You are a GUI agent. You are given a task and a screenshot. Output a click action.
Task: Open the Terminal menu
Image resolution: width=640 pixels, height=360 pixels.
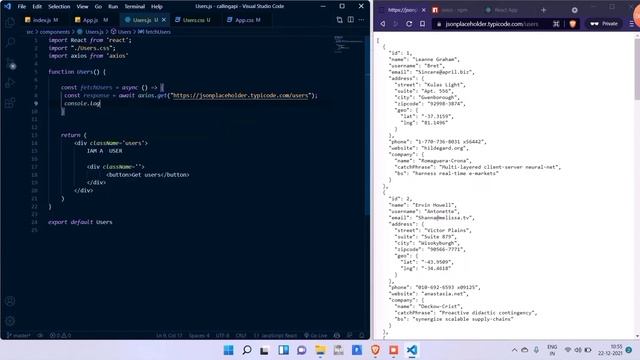point(135,7)
